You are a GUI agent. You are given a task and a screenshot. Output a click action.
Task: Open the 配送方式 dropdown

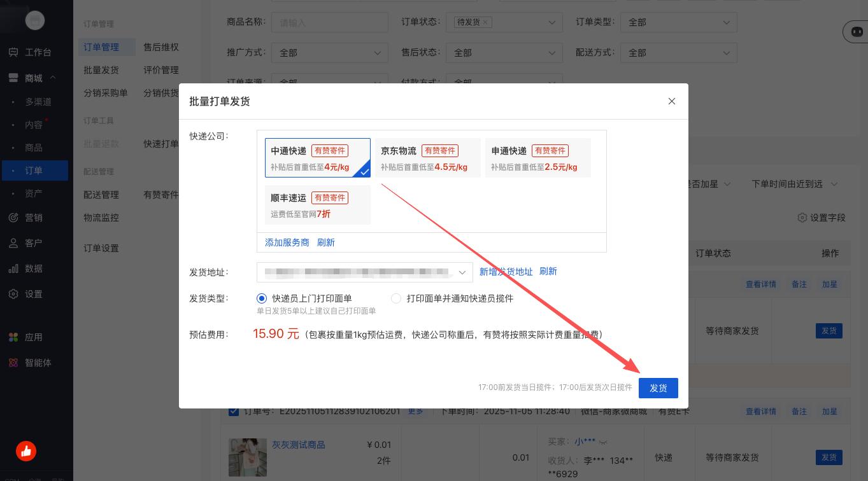click(726, 53)
